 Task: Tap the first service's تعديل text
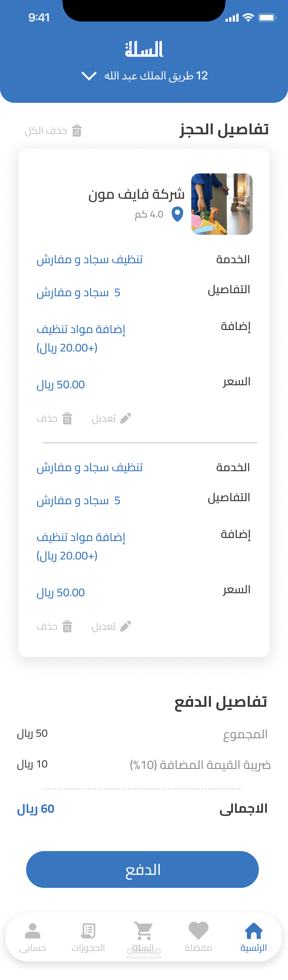point(104,418)
